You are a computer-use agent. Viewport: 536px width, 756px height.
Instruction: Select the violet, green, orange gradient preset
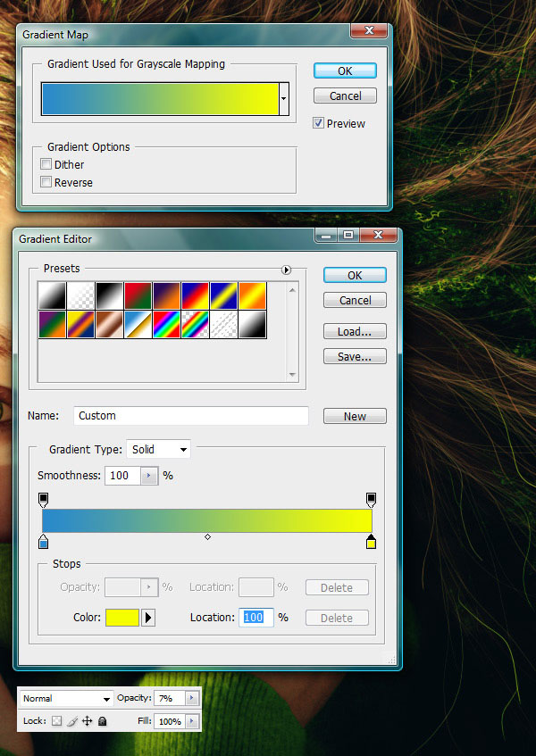[x=52, y=325]
